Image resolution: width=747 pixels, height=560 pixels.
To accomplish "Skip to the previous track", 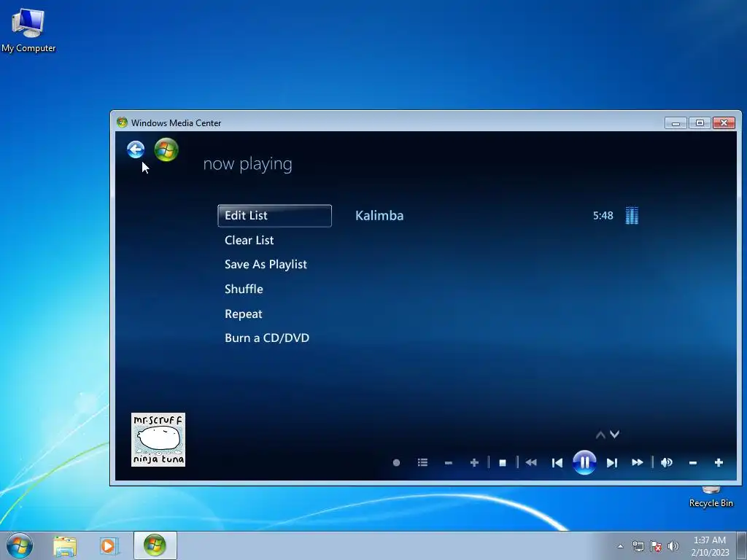I will 557,463.
